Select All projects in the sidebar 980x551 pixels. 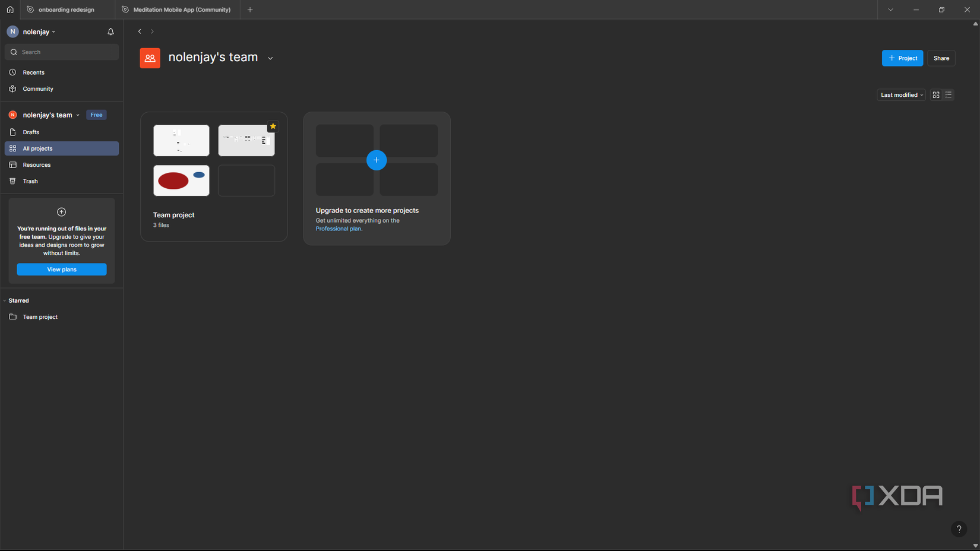tap(38, 148)
